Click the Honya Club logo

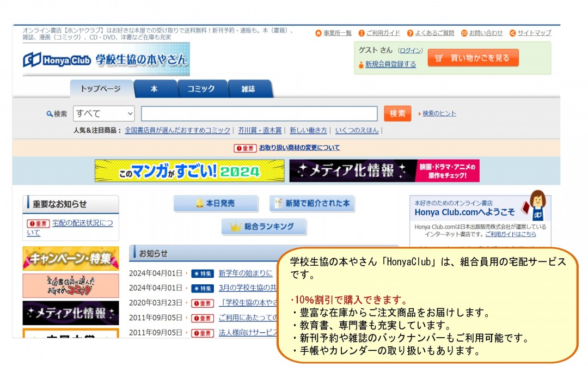point(106,59)
